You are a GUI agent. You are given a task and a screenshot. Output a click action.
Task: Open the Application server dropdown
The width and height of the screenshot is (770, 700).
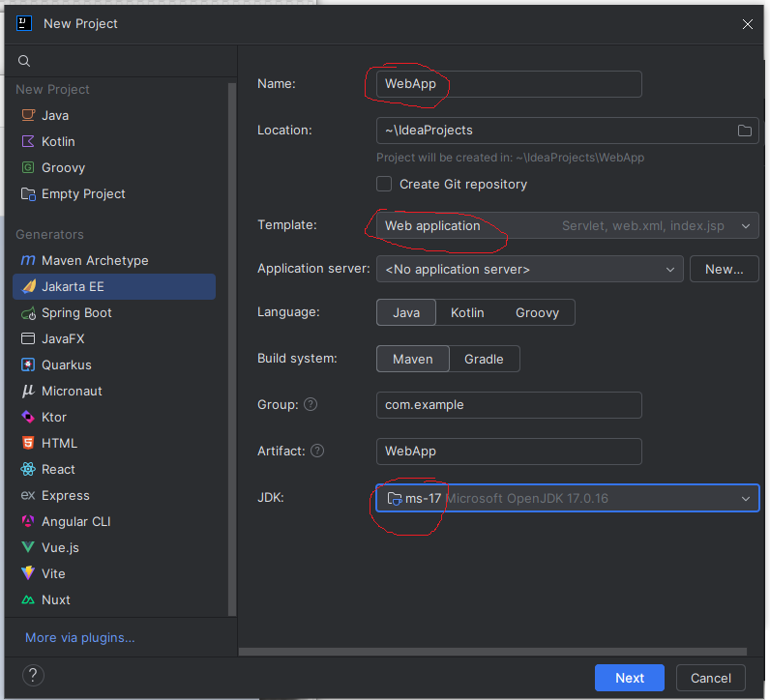529,270
